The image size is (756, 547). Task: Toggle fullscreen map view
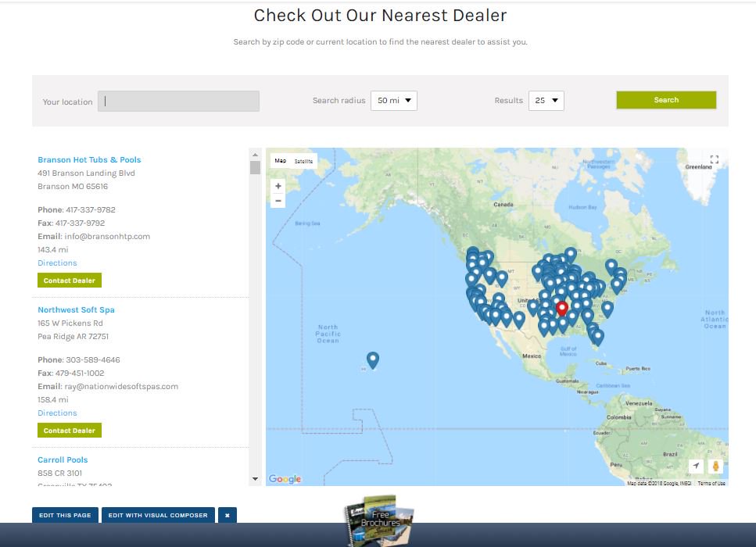click(714, 159)
